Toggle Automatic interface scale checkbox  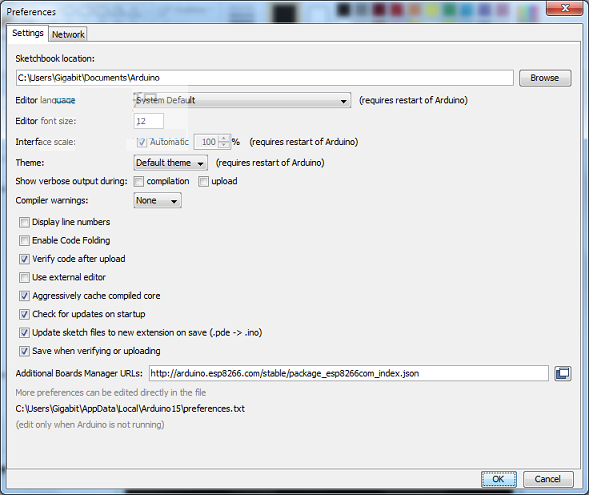(142, 142)
